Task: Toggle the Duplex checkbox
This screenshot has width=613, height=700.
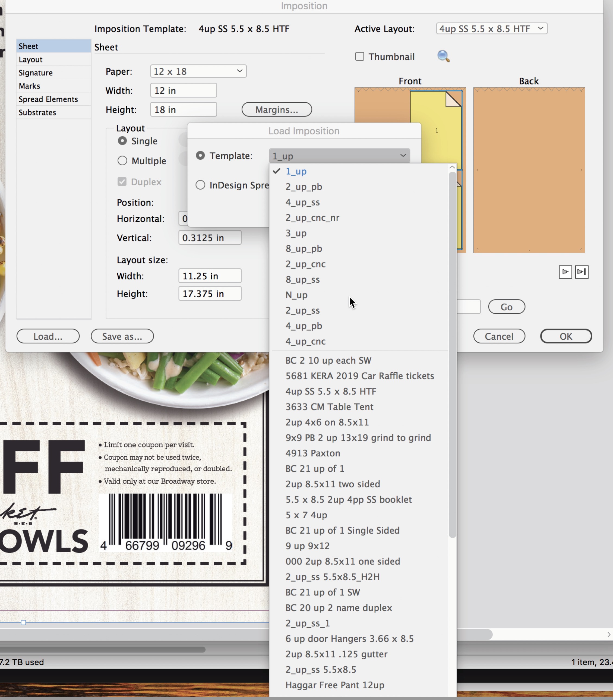Action: 122,182
